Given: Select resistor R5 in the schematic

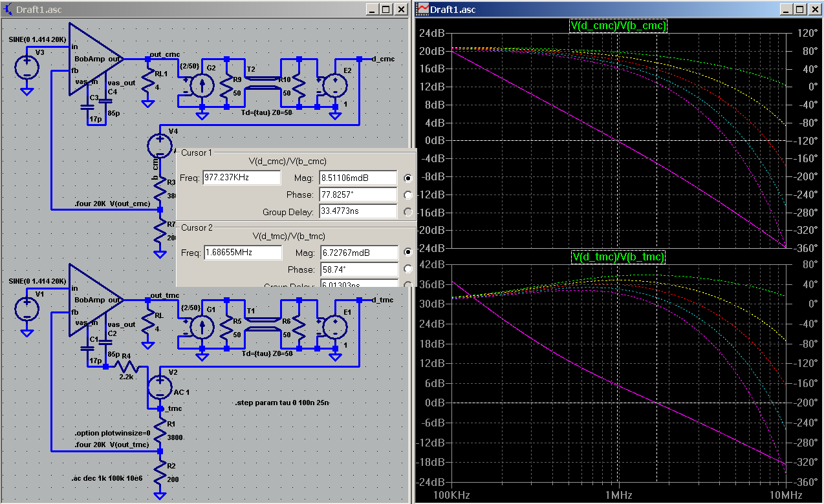Looking at the screenshot, I should coord(227,327).
